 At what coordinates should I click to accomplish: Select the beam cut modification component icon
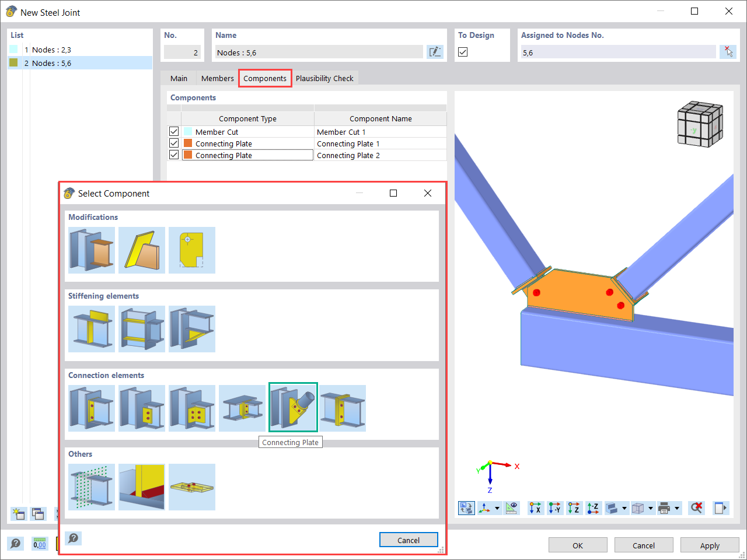(x=92, y=250)
